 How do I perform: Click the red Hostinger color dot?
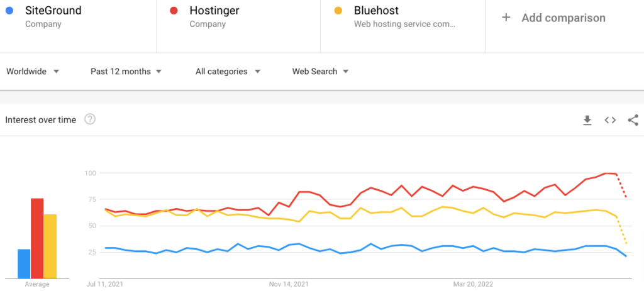click(x=174, y=11)
